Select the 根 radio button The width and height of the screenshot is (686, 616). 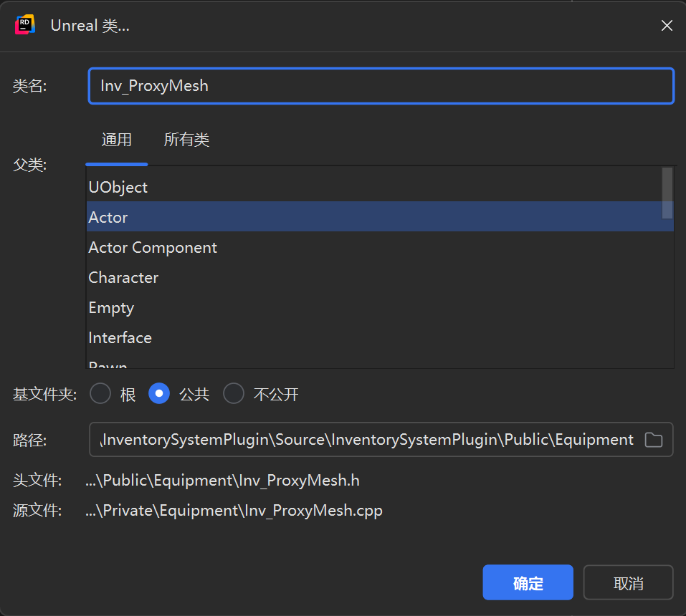[x=100, y=394]
